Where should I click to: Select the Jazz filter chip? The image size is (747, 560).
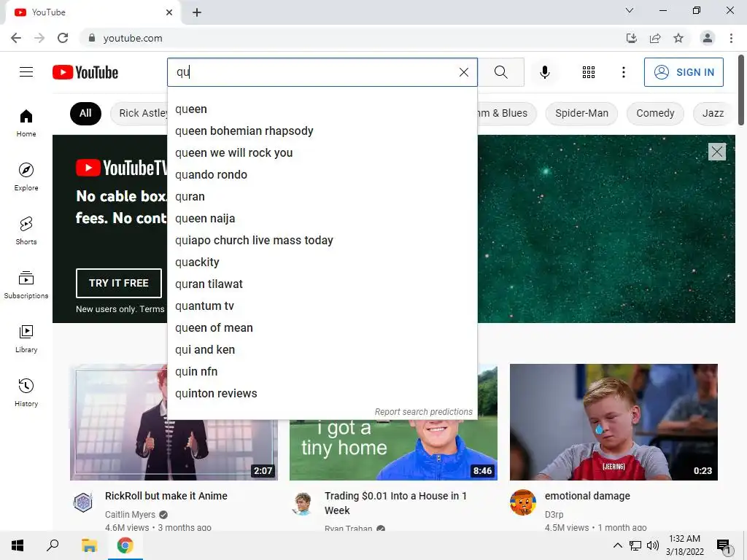click(713, 113)
